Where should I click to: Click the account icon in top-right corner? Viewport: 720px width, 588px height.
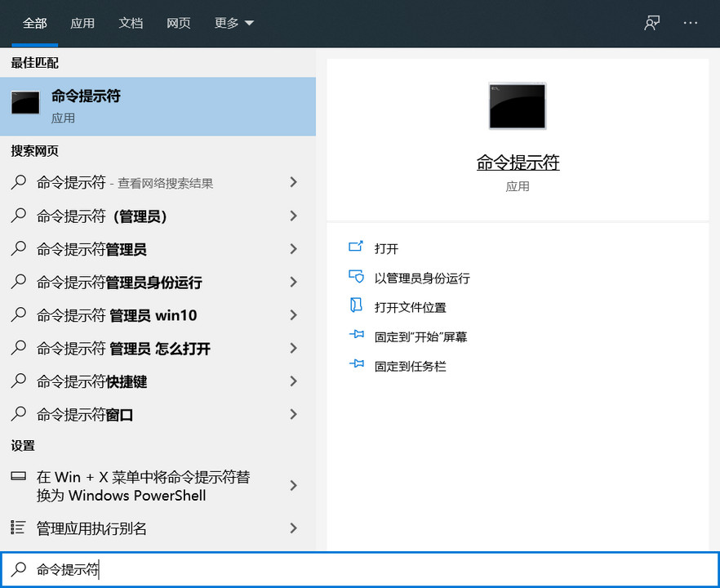point(651,23)
